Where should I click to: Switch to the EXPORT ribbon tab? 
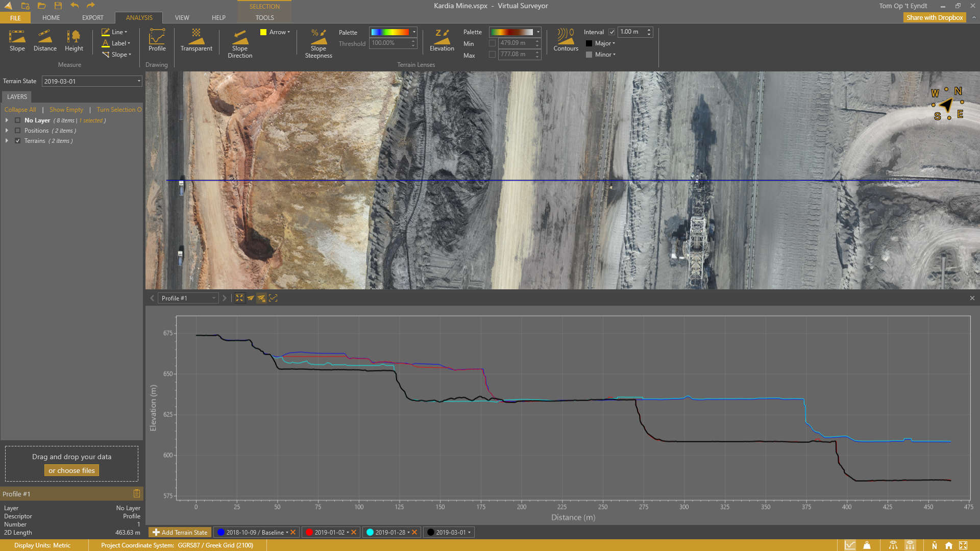92,18
